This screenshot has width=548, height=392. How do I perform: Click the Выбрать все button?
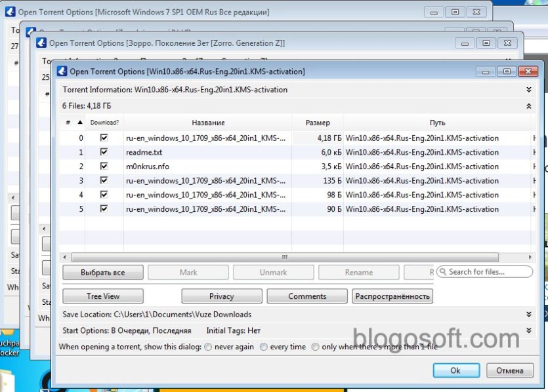(103, 272)
